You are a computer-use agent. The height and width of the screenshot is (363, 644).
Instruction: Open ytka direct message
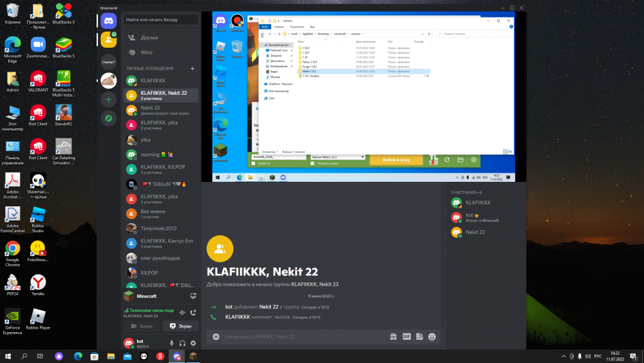(x=160, y=140)
